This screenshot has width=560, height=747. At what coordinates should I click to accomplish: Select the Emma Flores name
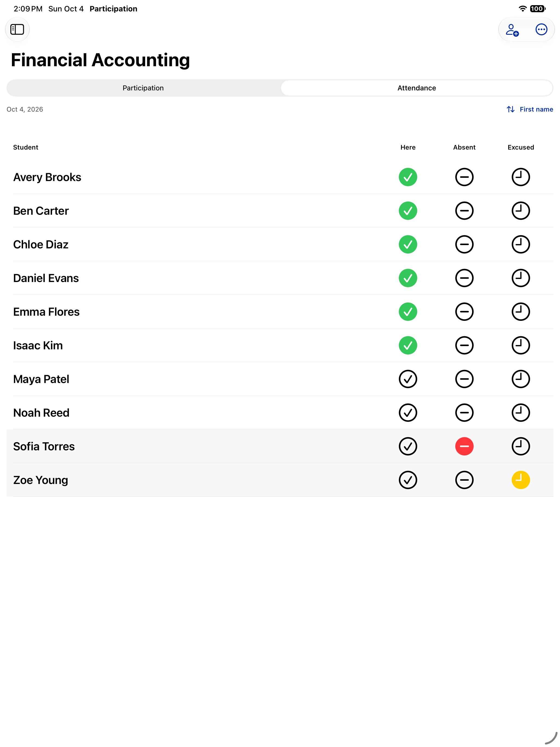46,312
